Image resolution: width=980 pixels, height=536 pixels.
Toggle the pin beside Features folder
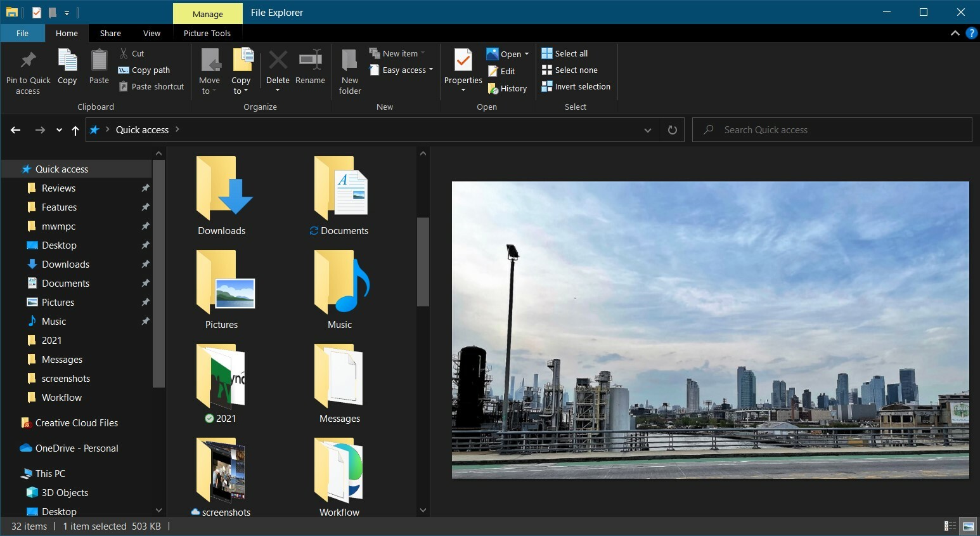tap(145, 207)
